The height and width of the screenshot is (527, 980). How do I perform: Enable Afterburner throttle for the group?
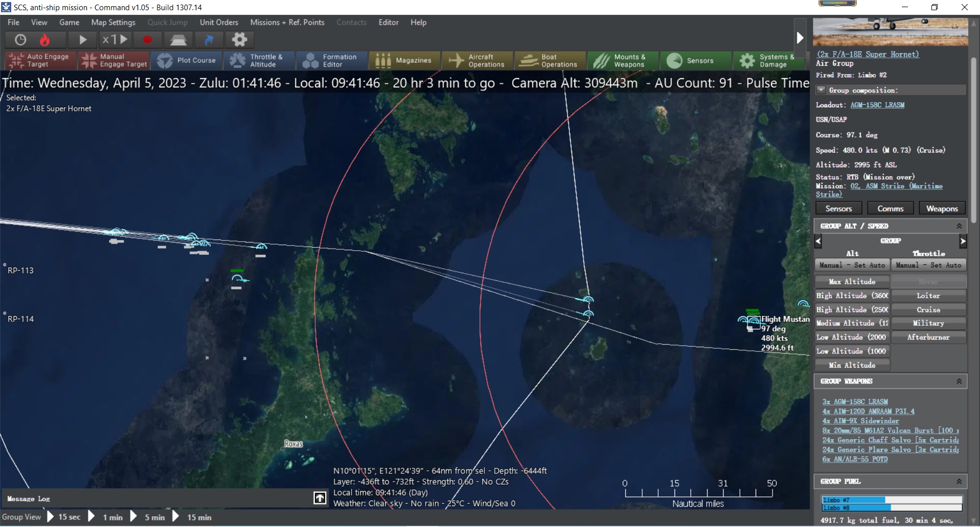click(929, 337)
